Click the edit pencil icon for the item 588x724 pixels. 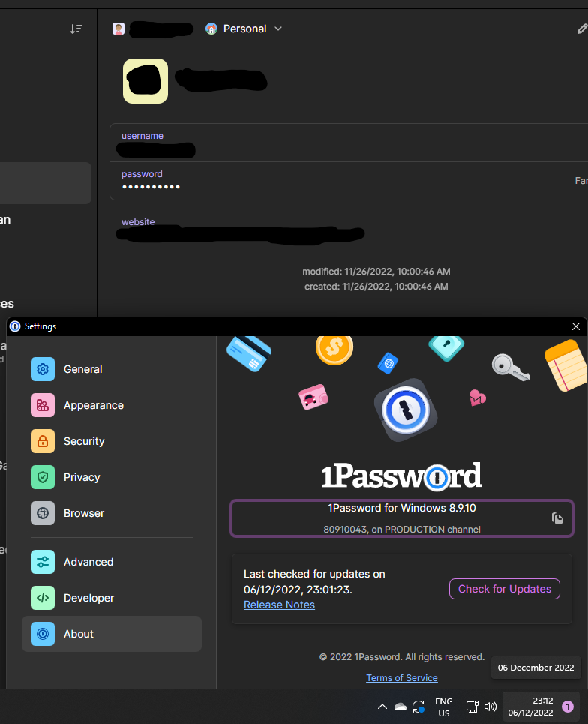(x=583, y=29)
